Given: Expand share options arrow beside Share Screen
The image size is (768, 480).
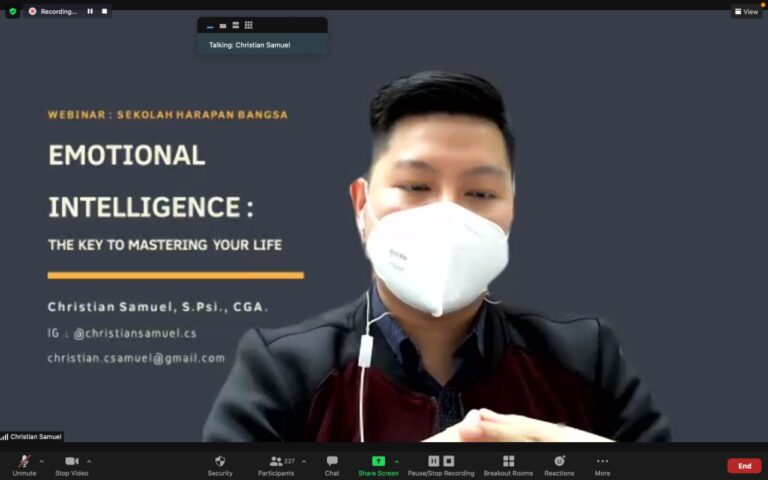Looking at the screenshot, I should [x=396, y=461].
